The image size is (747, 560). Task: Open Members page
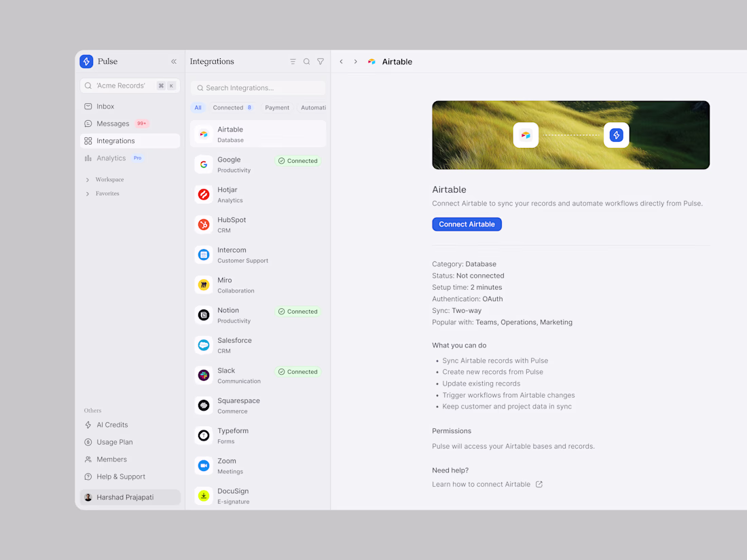click(130, 459)
